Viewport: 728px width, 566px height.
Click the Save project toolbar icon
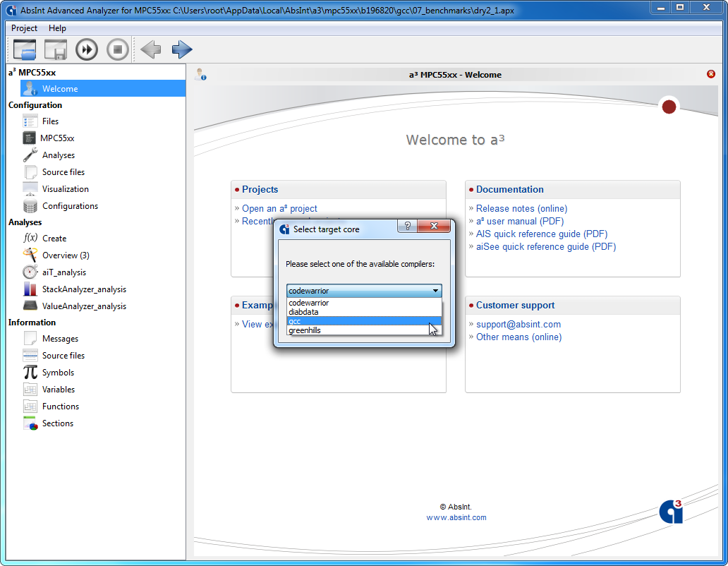(56, 49)
